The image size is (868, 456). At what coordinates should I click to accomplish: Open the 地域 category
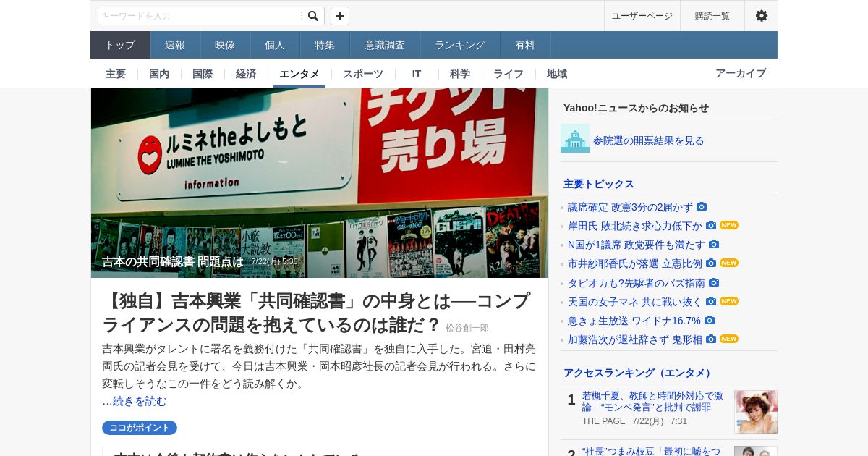557,74
